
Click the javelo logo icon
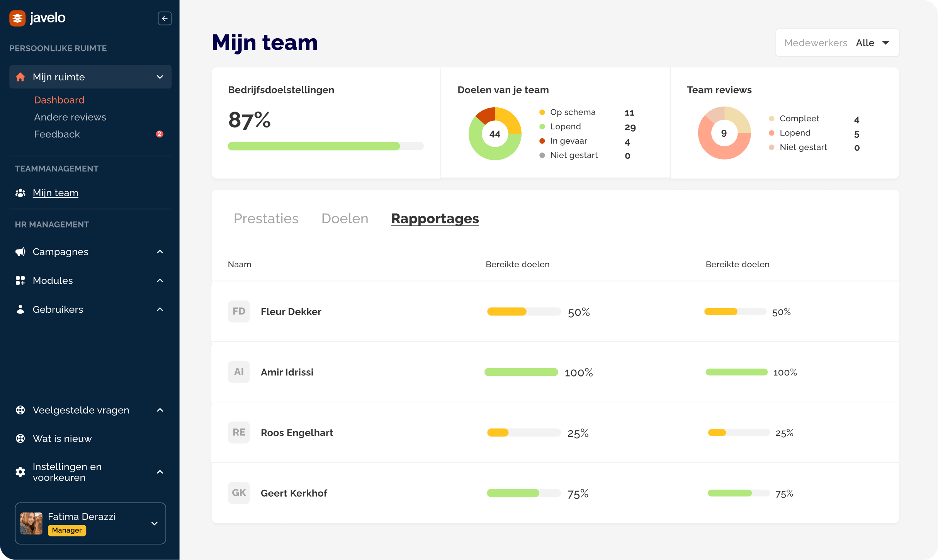(17, 18)
